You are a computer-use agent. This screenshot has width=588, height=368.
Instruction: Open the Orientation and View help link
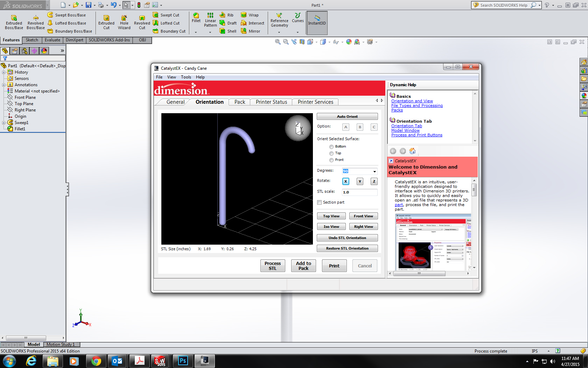point(412,101)
